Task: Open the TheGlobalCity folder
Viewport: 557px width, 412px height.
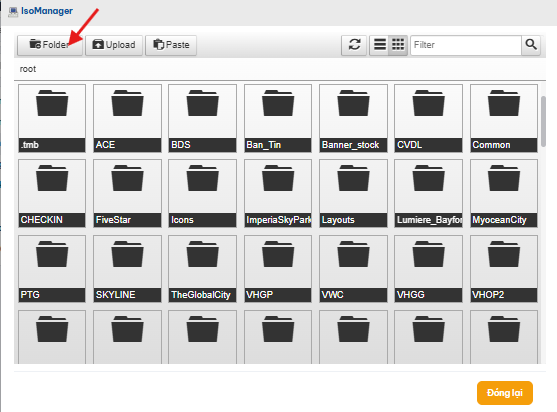Action: [x=202, y=269]
